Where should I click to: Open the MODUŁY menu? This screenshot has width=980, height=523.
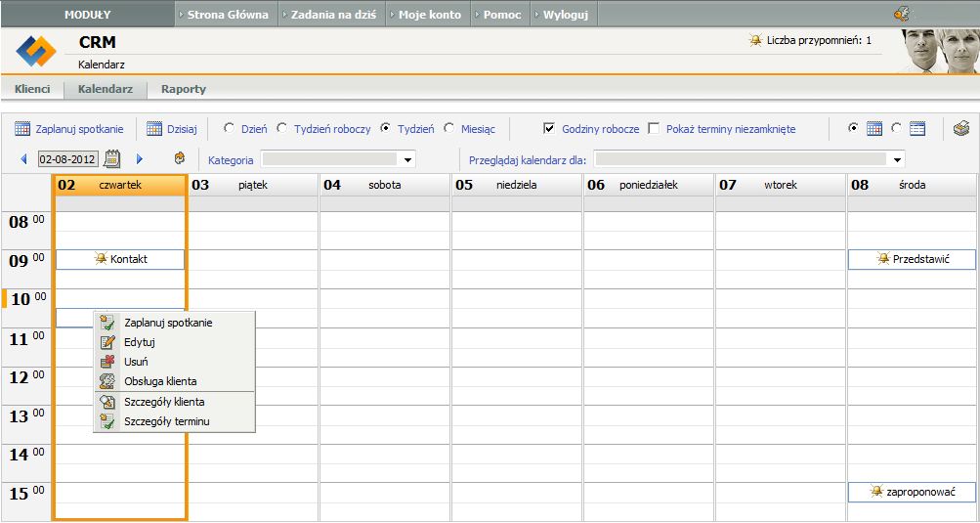[x=88, y=15]
